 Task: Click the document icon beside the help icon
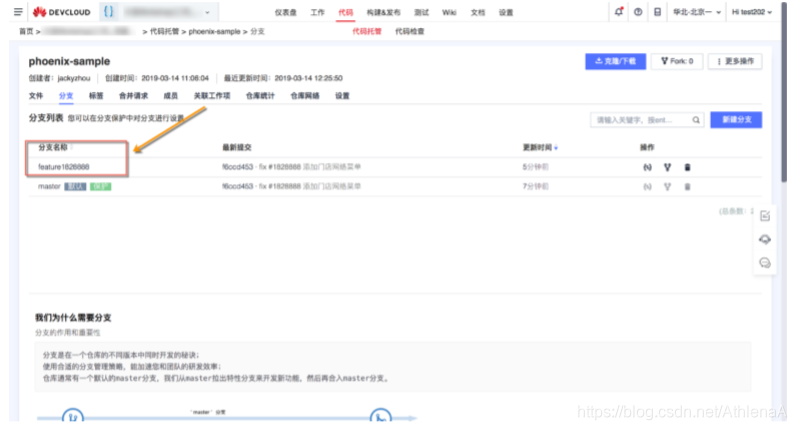[657, 12]
